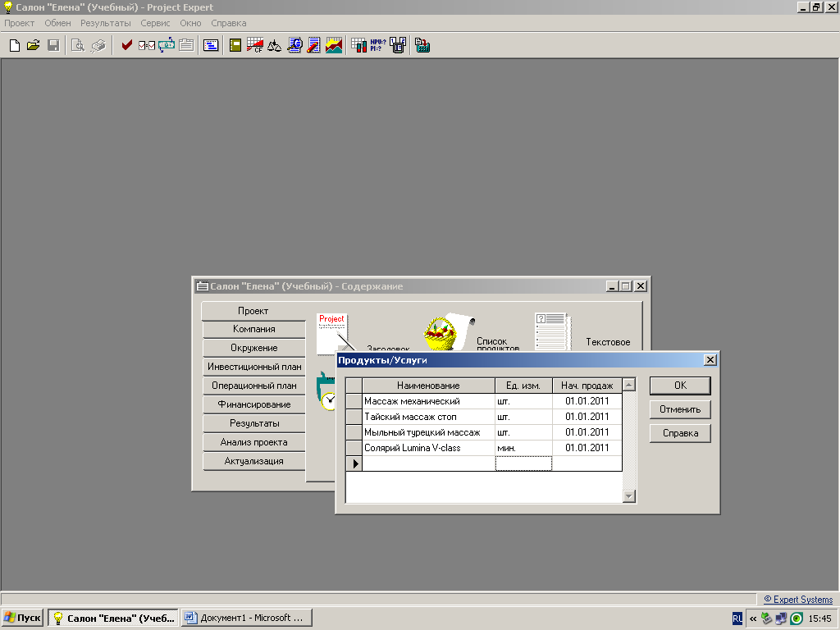
Task: Select the Окружение section tab
Action: point(254,348)
